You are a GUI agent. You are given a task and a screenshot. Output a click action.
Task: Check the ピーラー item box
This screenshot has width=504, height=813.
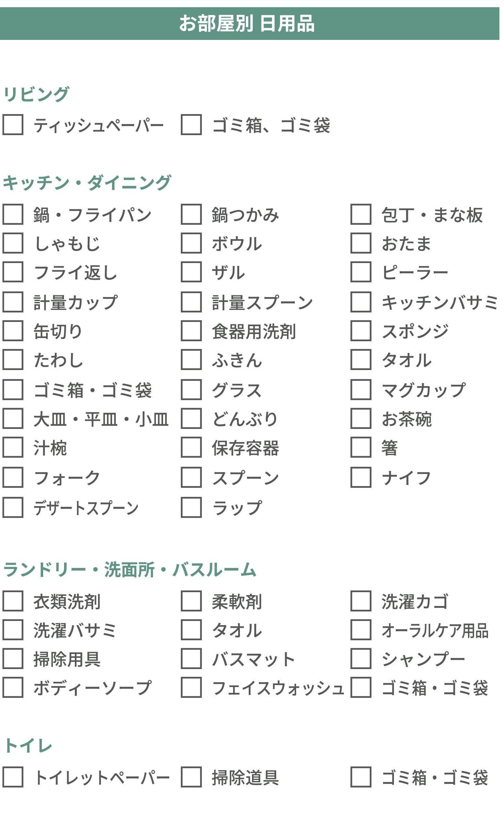(x=361, y=272)
